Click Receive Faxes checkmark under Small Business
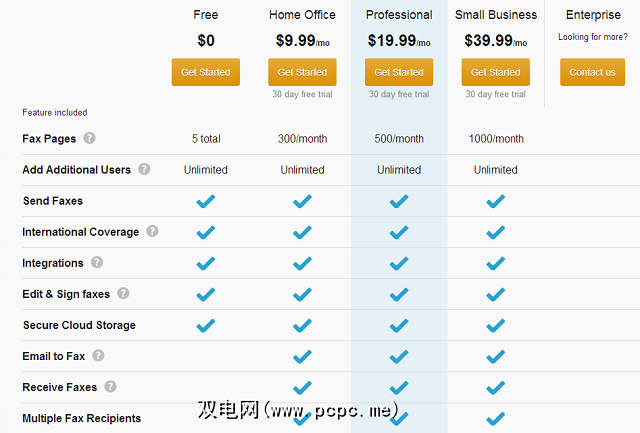Screen dimensions: 640x433 (495, 387)
